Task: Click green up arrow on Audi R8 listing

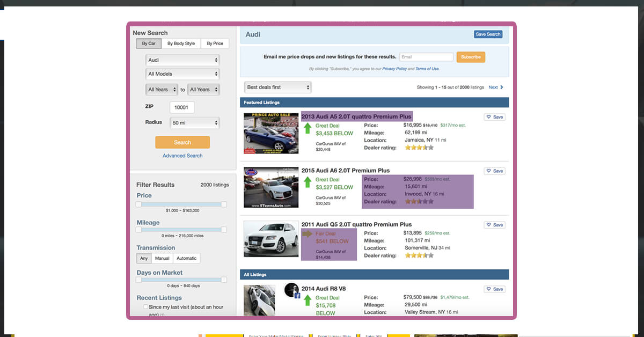Action: [308, 301]
